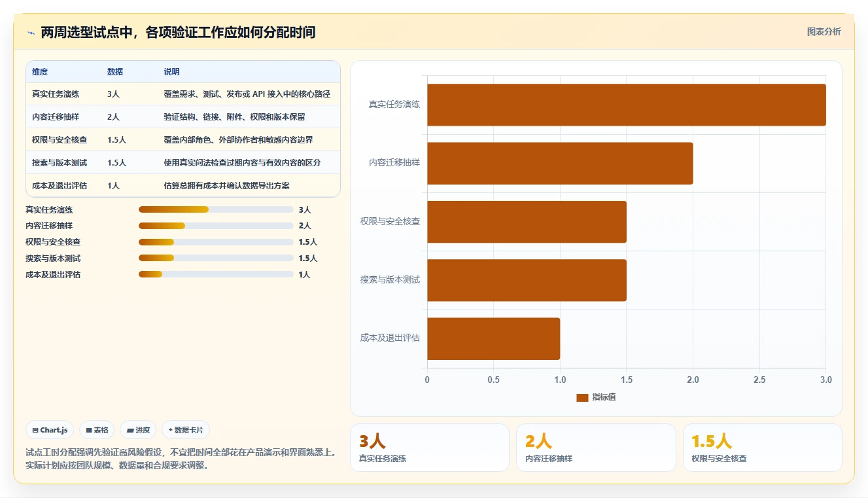Select the 成本及退出评估 table row cell
Image resolution: width=868 pixels, height=498 pixels.
(x=60, y=185)
